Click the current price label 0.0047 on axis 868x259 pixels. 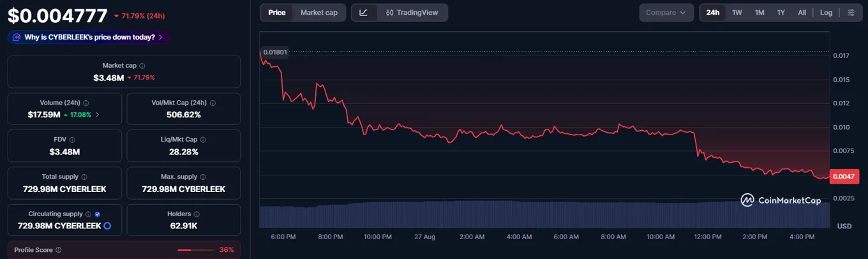(x=844, y=178)
